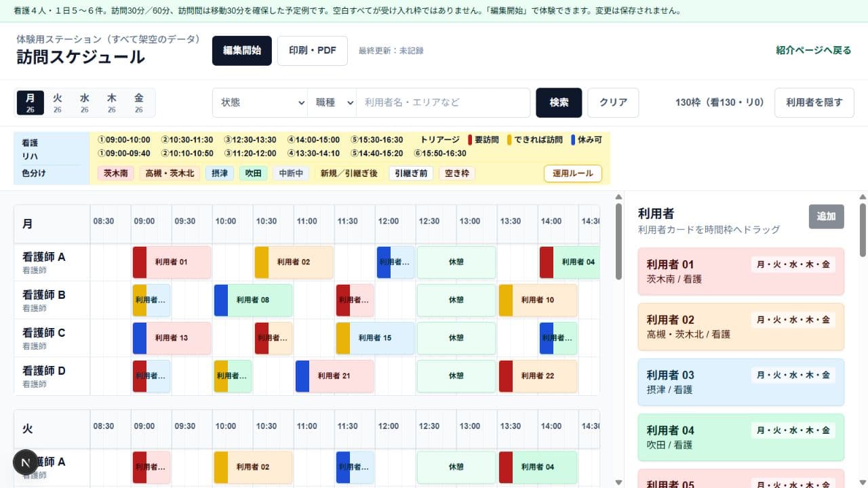
Task: Click the 編集開始 button
Action: coord(242,51)
